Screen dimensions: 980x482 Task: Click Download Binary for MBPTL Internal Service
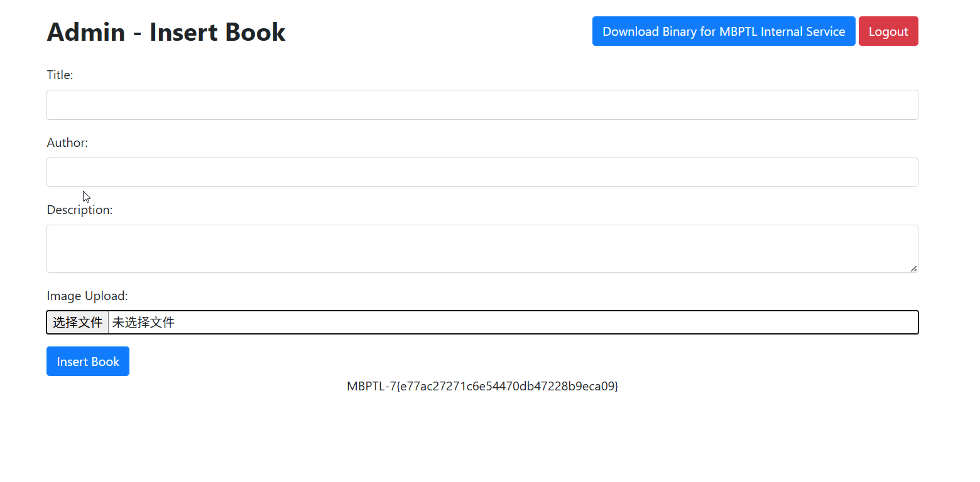pos(723,31)
